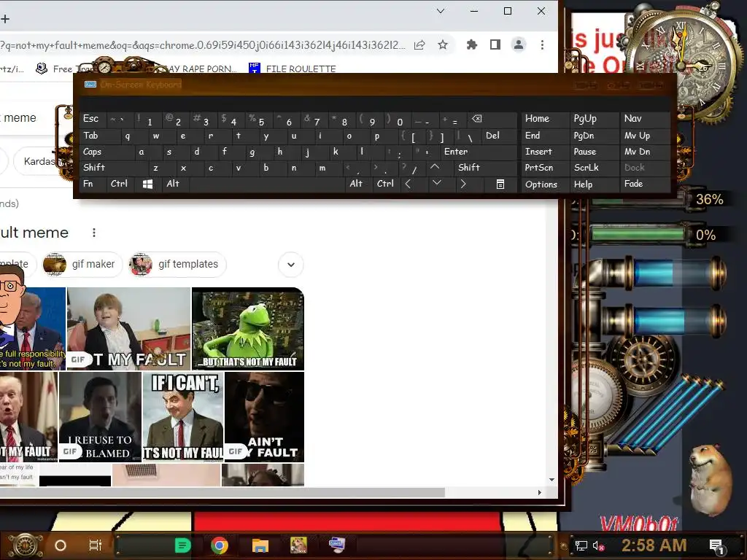747x560 pixels.
Task: Toggle the Nav key on keyboard
Action: point(645,119)
